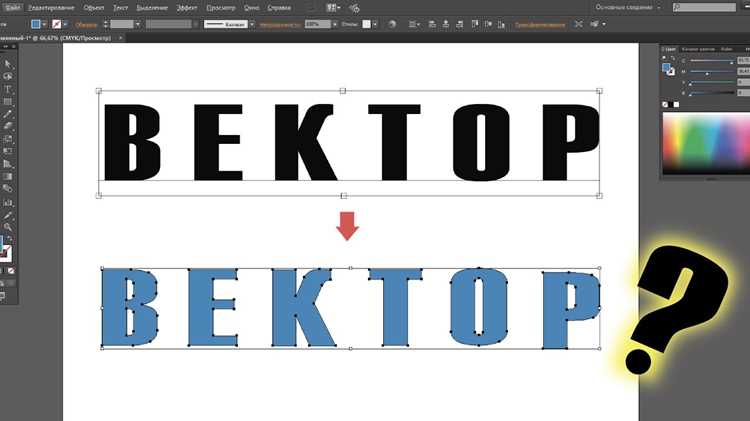The width and height of the screenshot is (750, 421).
Task: Open graphic style dropdown arrow
Action: 375,24
